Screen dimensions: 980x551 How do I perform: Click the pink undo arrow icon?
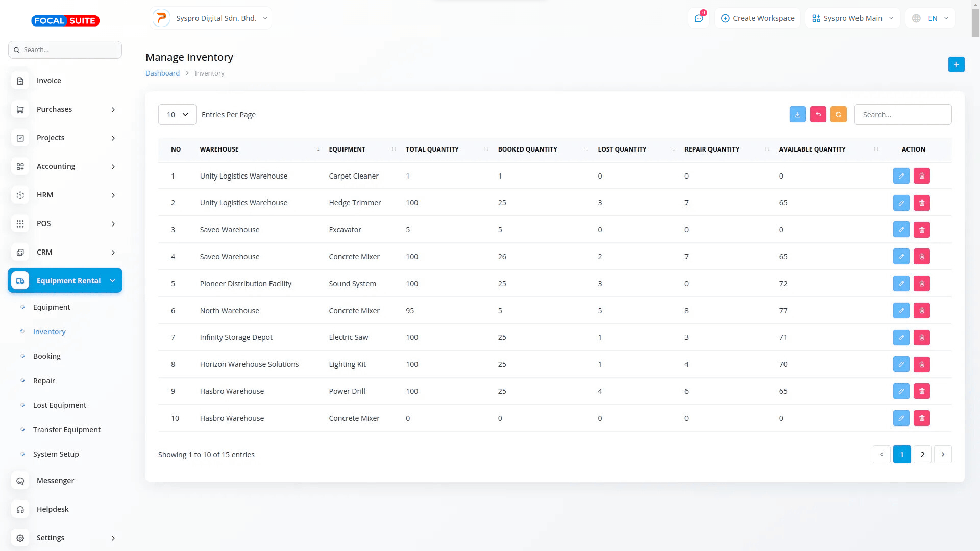818,114
